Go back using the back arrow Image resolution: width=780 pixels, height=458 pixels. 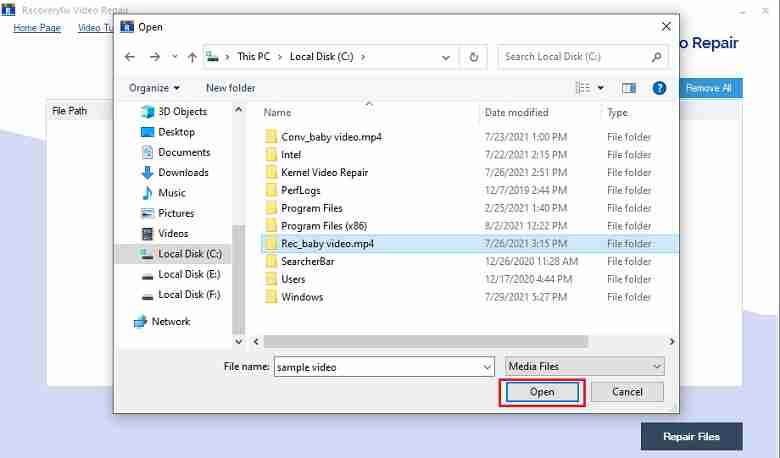click(x=130, y=57)
